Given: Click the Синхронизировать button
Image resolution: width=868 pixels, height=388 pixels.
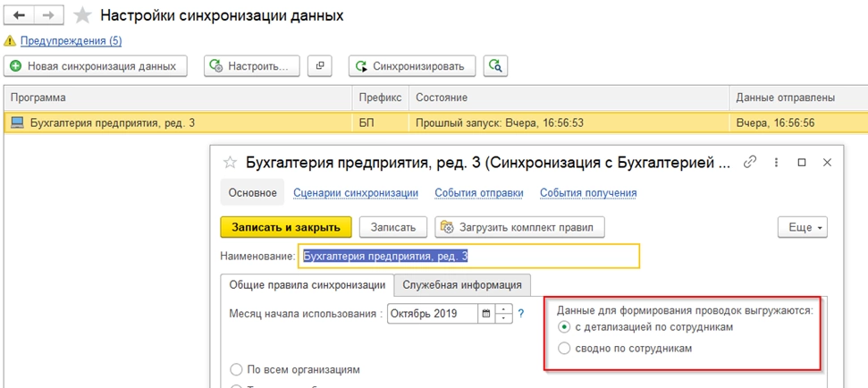Looking at the screenshot, I should click(412, 66).
